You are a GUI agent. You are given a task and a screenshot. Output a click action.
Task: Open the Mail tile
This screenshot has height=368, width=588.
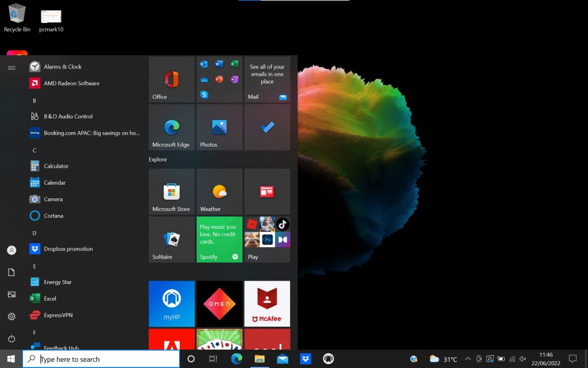point(267,79)
